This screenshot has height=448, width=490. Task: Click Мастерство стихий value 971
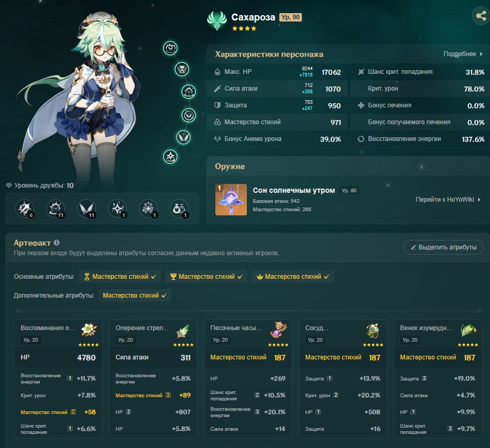pos(335,123)
